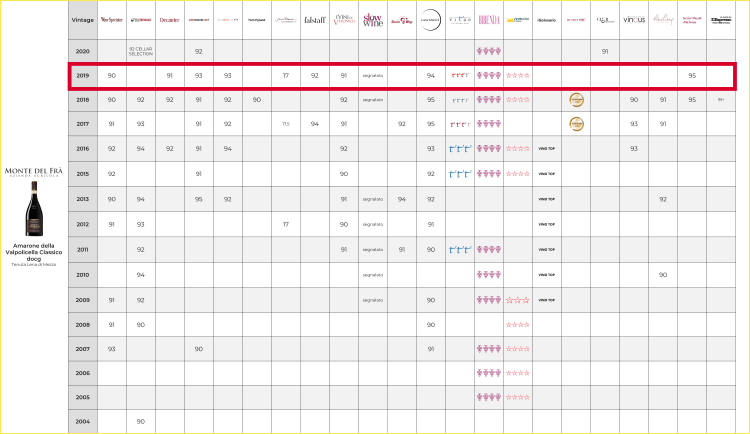Click the Il Golosario logo header

pos(547,20)
